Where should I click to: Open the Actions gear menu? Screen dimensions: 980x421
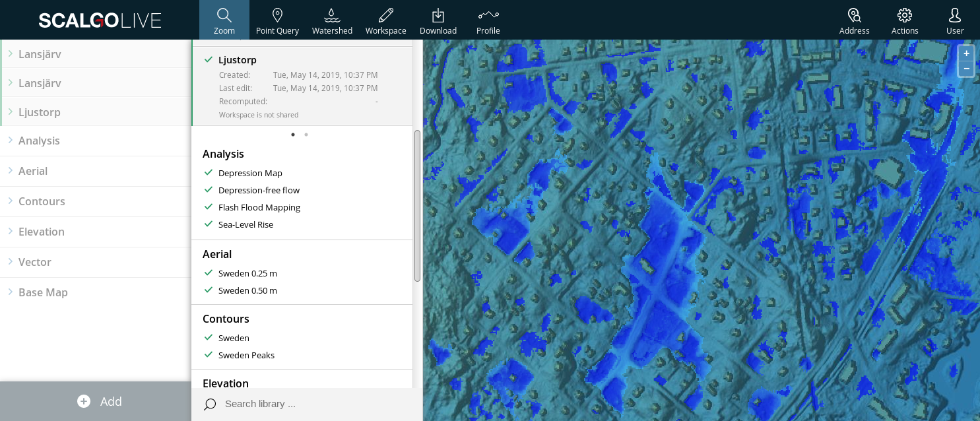(x=905, y=20)
